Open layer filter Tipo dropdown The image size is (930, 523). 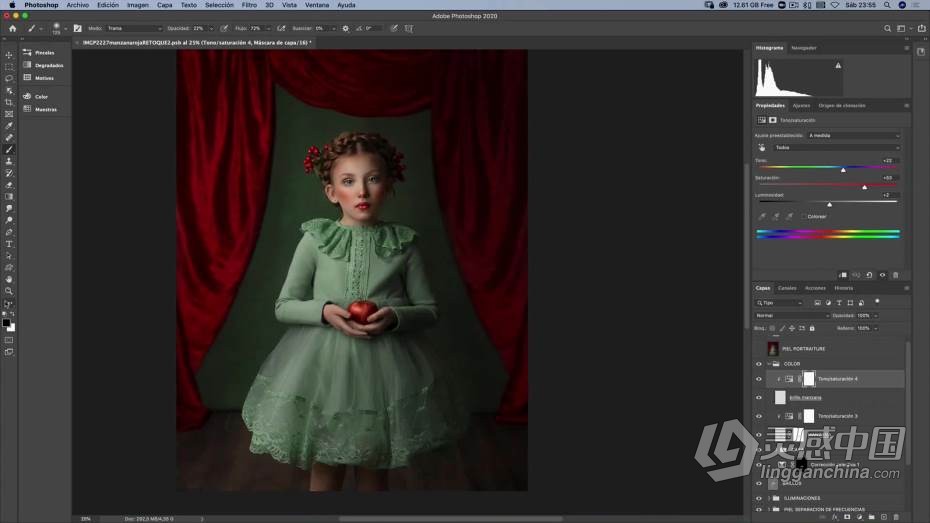(779, 303)
